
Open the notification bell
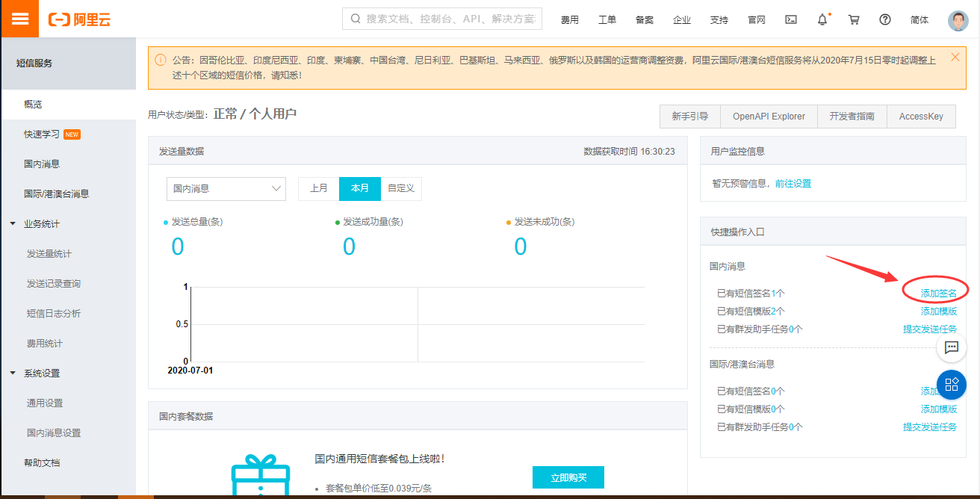coord(822,19)
